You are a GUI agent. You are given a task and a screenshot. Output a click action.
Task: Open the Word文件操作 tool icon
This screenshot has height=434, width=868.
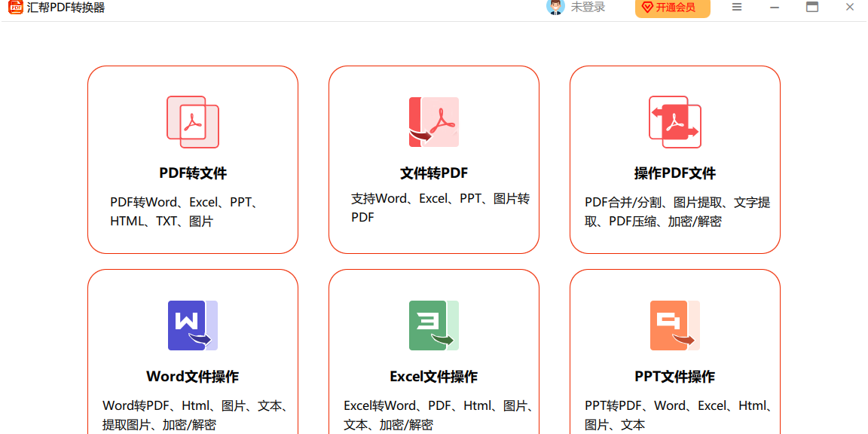192,325
